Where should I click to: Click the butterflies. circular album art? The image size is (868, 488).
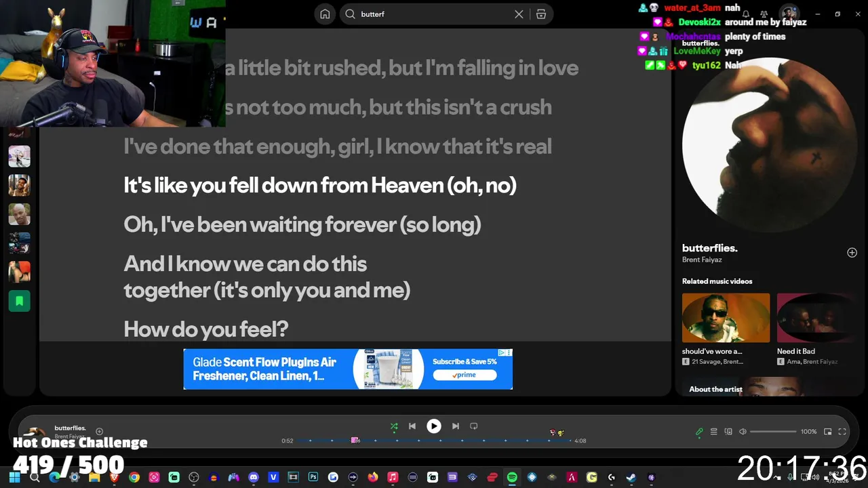769,146
